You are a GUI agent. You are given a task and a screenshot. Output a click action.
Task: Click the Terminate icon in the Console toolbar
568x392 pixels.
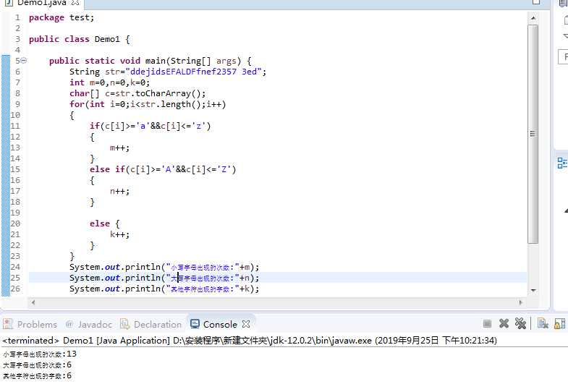(x=487, y=323)
